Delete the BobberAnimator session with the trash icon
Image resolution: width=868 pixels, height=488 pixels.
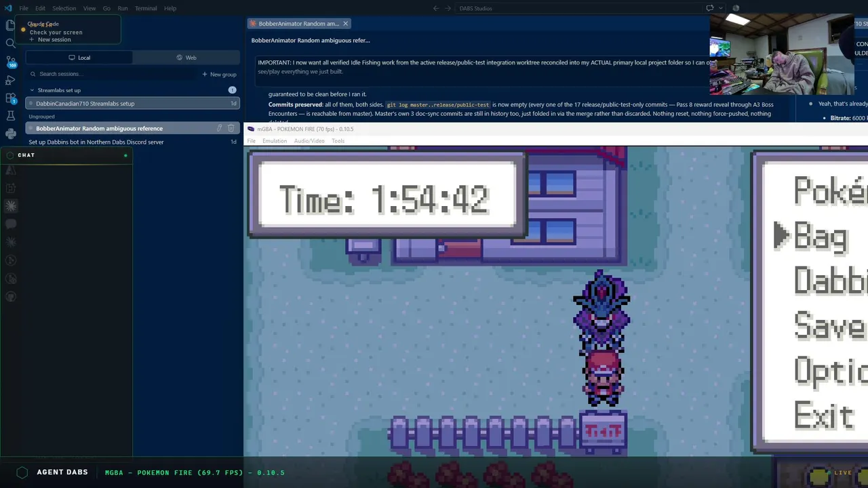pos(231,128)
